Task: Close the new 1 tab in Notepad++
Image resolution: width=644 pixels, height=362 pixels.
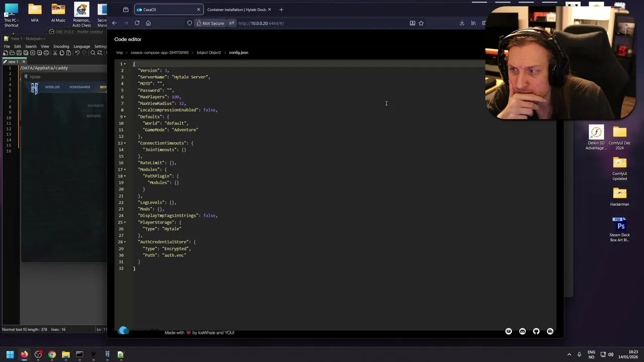Action: point(23,61)
